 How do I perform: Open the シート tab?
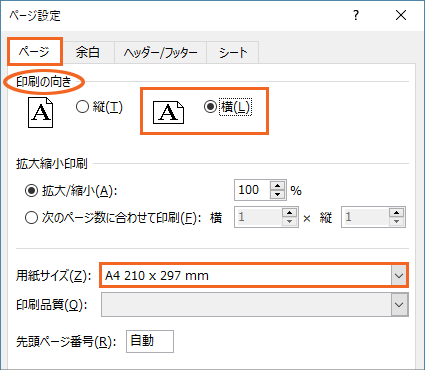233,52
